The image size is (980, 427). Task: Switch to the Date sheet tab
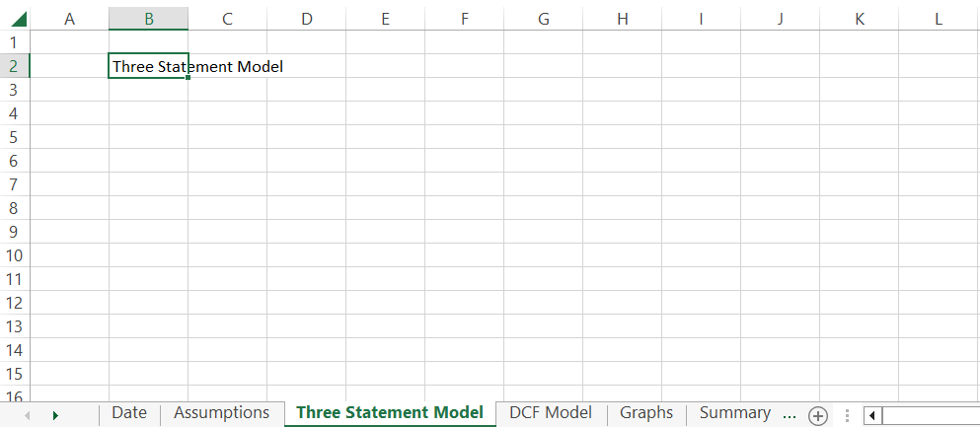(x=129, y=413)
